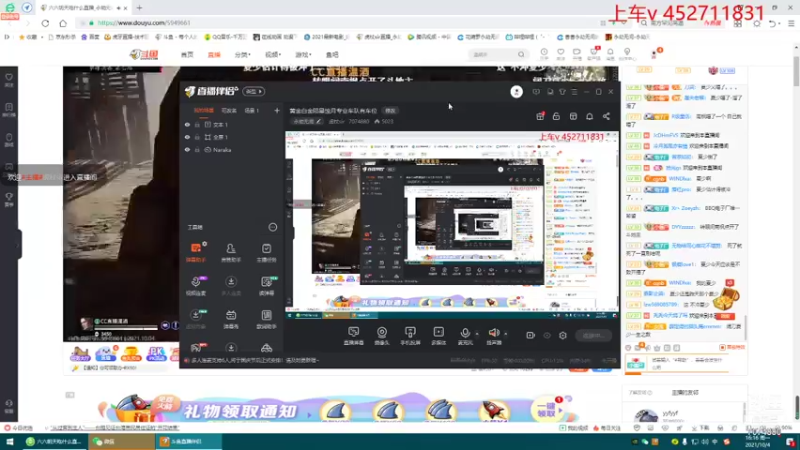Screen dimensions: 800x450
Task: Open the 弹幕秀 tool in the toolbox
Action: (x=231, y=319)
